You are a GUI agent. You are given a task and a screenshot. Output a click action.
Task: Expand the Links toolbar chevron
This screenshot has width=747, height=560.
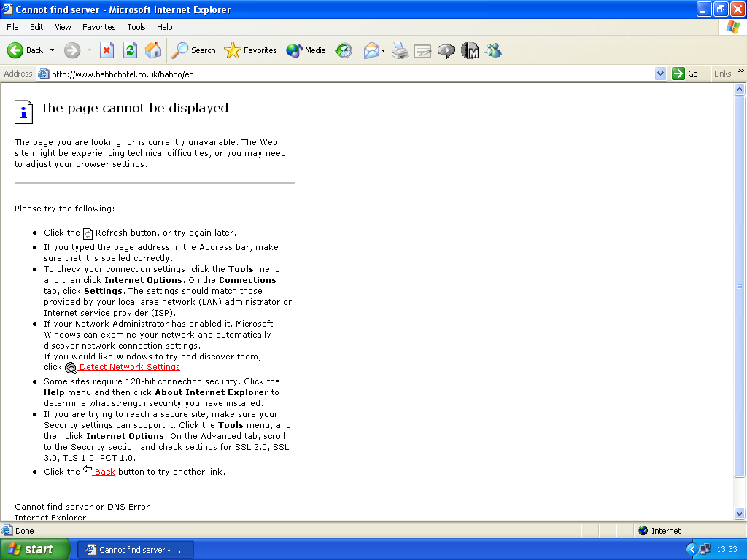(741, 71)
